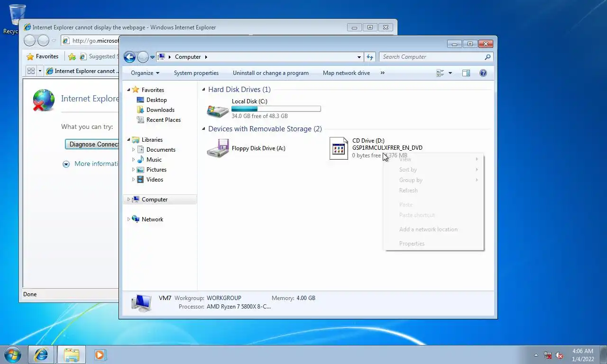
Task: Click Back button in Internet Explorer window
Action: tap(29, 41)
